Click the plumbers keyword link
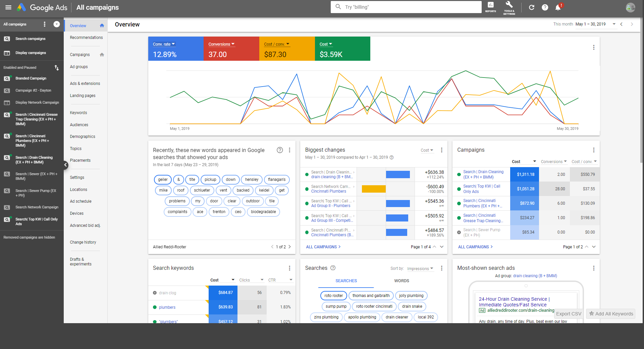This screenshot has height=349, width=644. pyautogui.click(x=167, y=307)
